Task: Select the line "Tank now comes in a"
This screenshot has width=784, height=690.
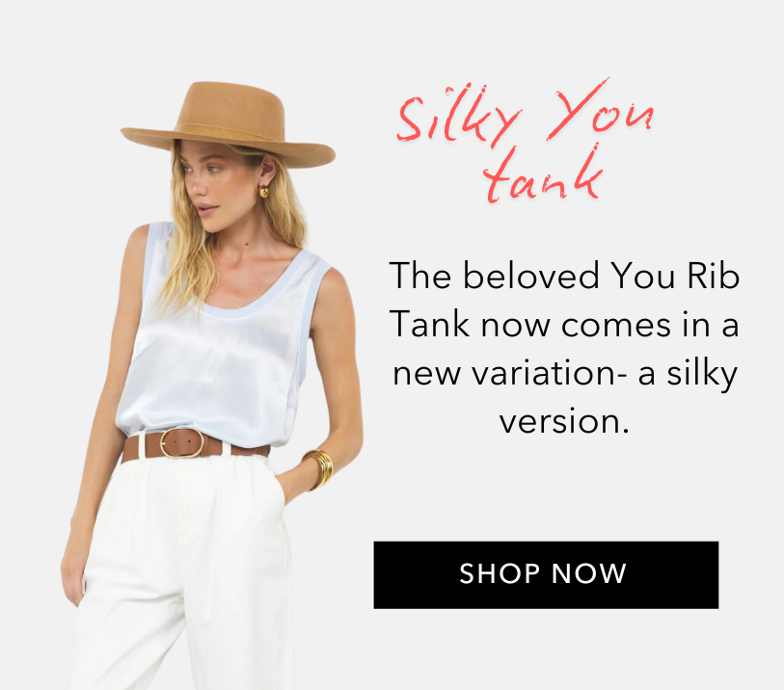Action: (x=564, y=325)
